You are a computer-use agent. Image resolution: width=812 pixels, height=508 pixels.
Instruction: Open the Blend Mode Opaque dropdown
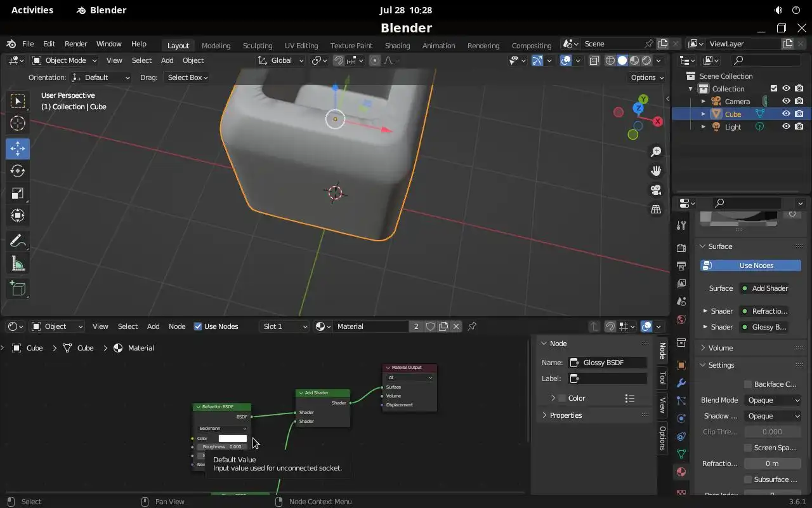[772, 400]
